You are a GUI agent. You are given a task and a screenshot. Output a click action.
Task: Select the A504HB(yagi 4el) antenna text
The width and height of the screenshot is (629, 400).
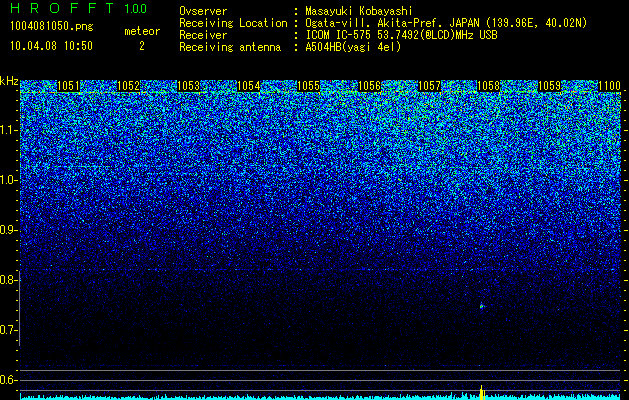[353, 47]
